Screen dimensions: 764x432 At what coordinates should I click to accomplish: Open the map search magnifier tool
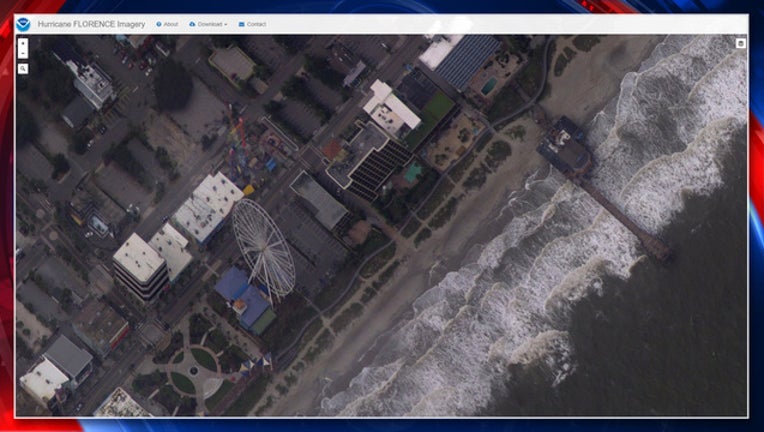[x=23, y=69]
